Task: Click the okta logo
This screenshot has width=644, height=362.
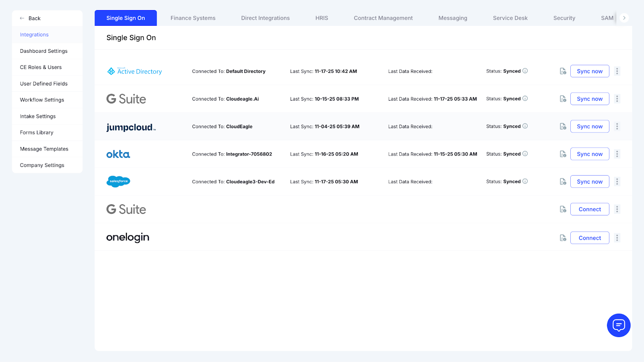Action: [x=118, y=154]
